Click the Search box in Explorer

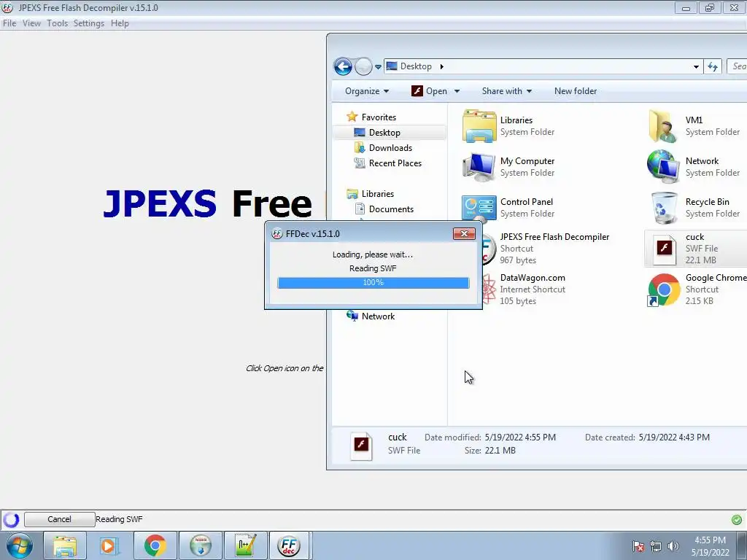point(737,66)
